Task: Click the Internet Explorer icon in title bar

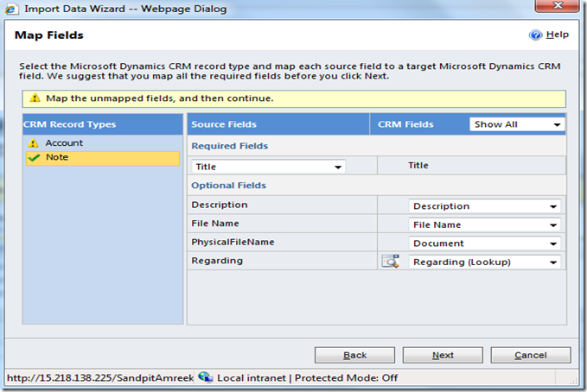Action: [11, 9]
